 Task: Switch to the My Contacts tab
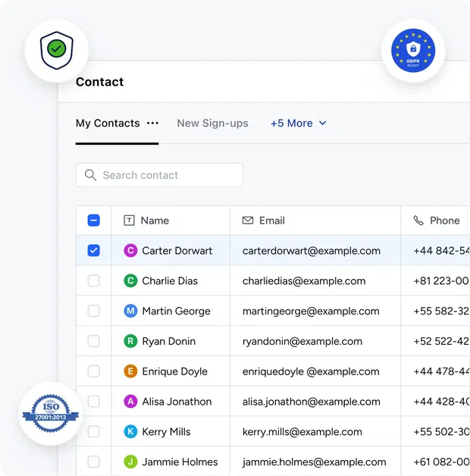coord(108,124)
